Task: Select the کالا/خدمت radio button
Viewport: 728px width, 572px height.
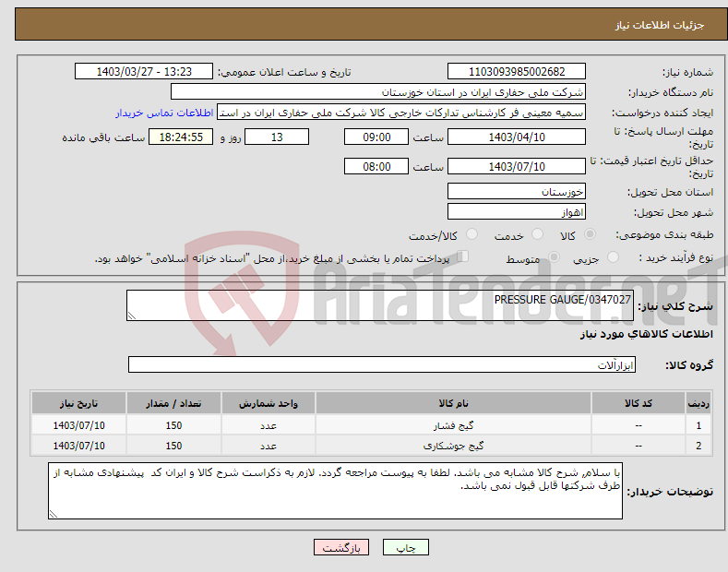Action: (x=471, y=234)
